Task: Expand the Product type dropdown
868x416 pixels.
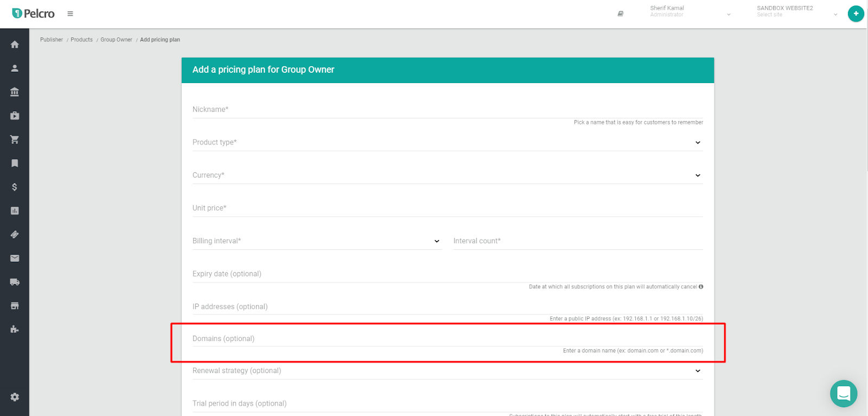Action: [x=447, y=142]
